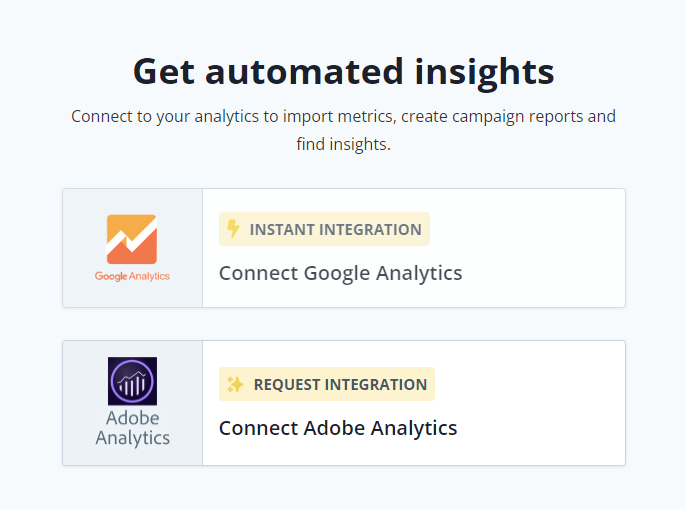Click the INSTANT INTEGRATION badge label
Image resolution: width=685 pixels, height=509 pixels.
336,229
